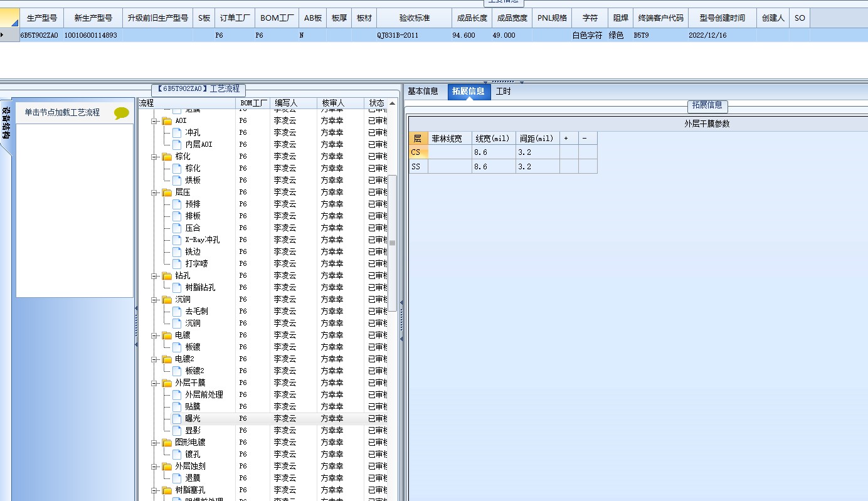Viewport: 868px width, 501px height.
Task: Click the document icon beside 树脂钻孔
Action: click(x=177, y=287)
